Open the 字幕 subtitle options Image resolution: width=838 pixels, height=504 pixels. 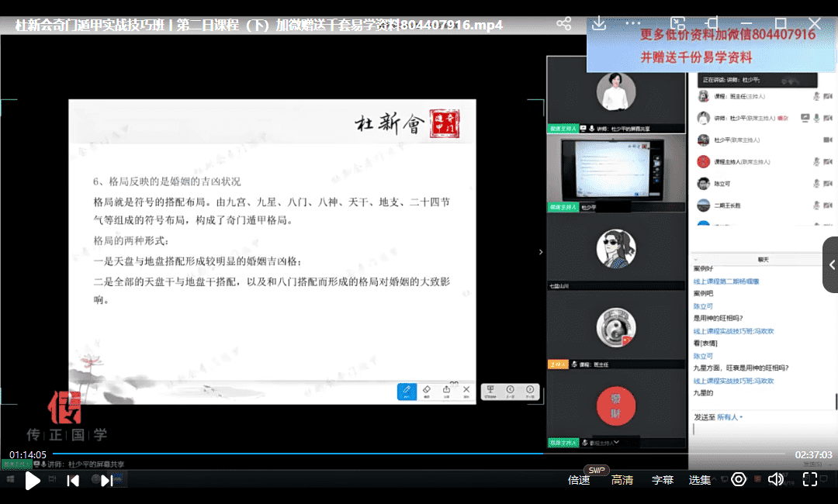[663, 480]
